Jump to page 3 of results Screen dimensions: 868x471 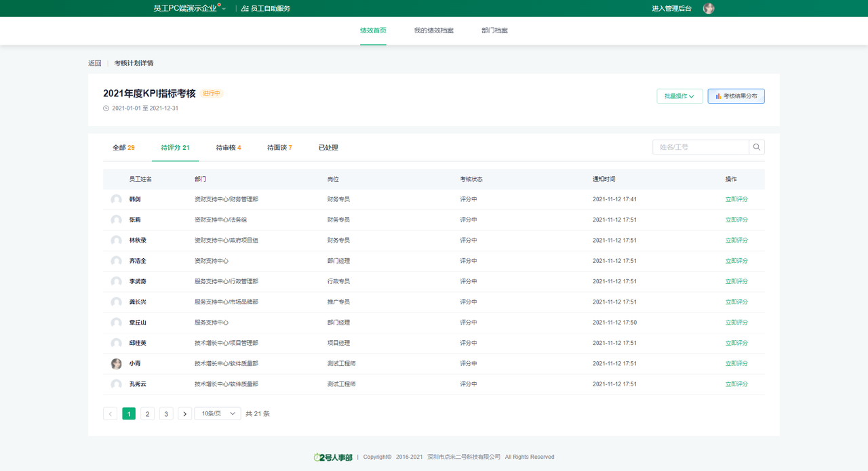pos(166,413)
